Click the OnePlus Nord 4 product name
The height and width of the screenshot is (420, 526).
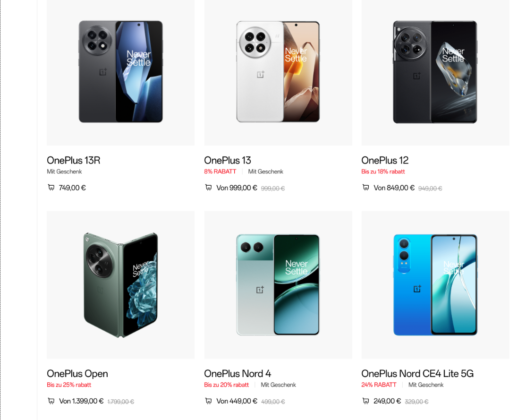point(238,374)
